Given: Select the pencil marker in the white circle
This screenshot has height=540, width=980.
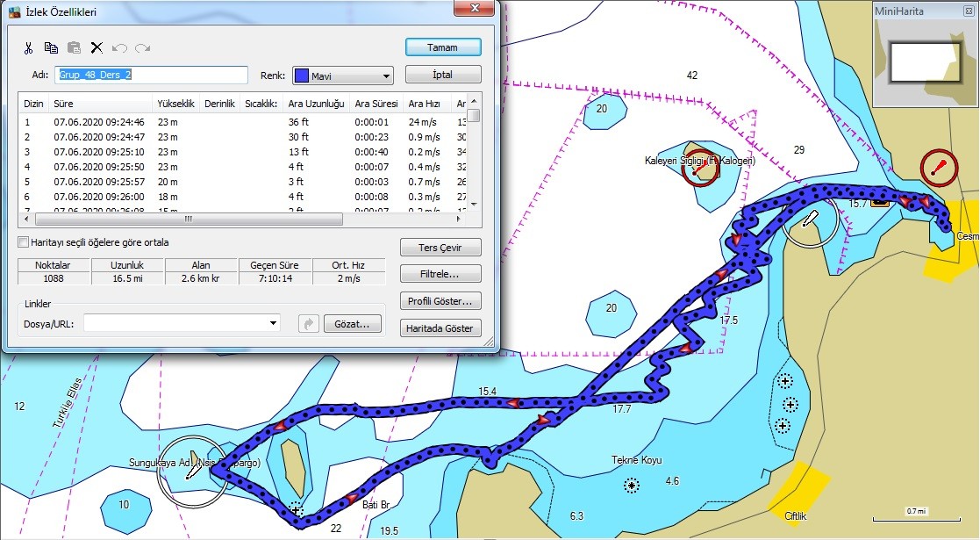Looking at the screenshot, I should point(810,220).
